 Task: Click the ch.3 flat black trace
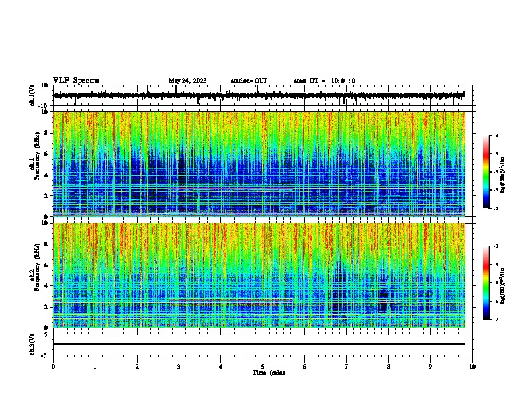point(259,344)
